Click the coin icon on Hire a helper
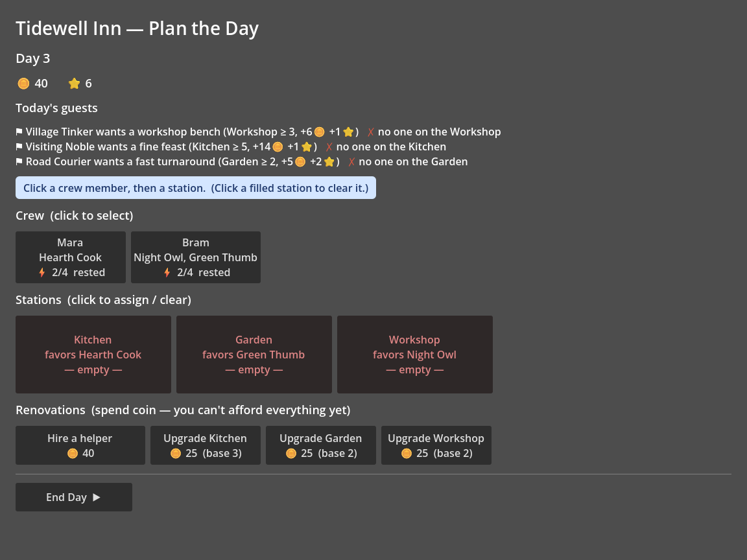 (x=73, y=453)
